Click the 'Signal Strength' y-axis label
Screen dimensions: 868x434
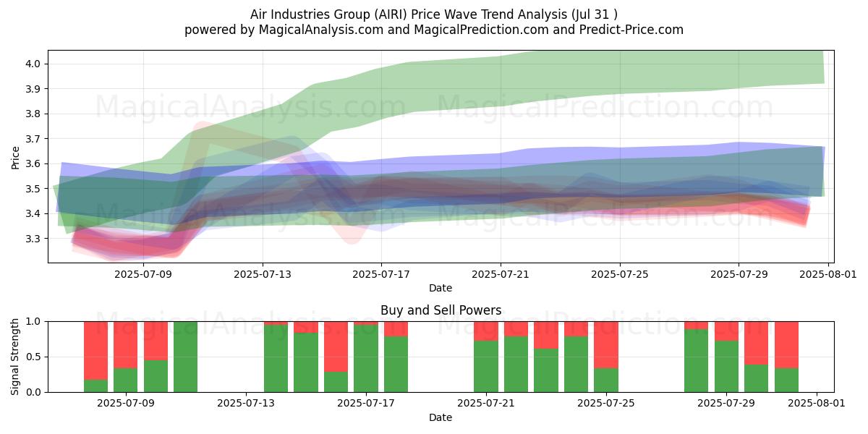[x=16, y=357]
